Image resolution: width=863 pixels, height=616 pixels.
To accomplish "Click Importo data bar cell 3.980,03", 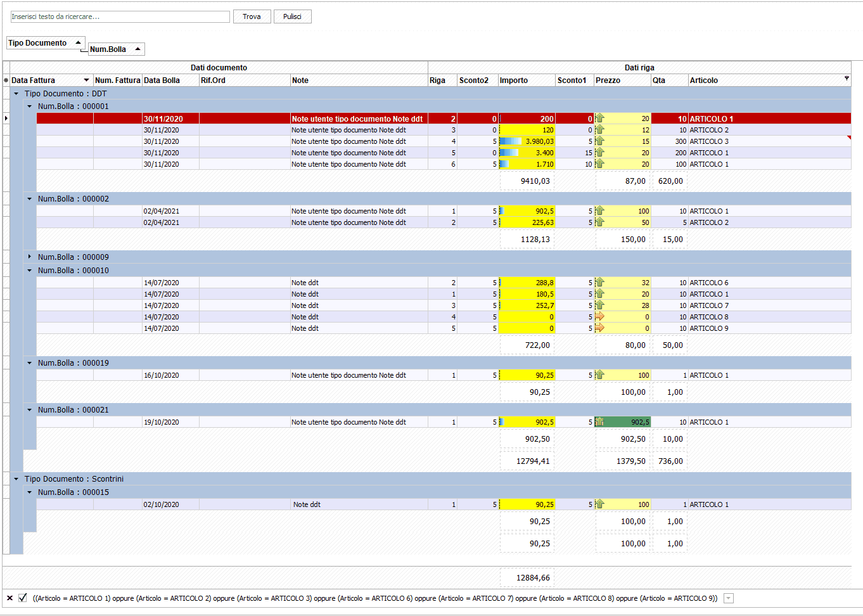I will pyautogui.click(x=527, y=141).
